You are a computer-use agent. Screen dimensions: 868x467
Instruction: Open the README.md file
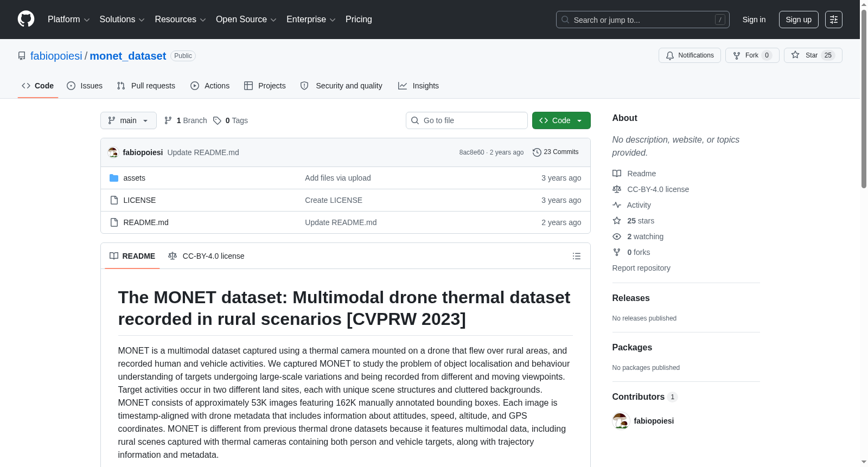146,222
